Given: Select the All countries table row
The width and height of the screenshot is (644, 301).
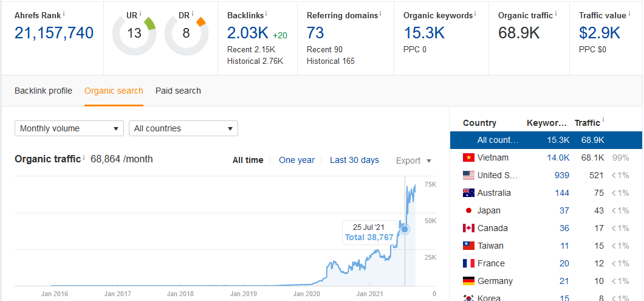Looking at the screenshot, I should 546,140.
